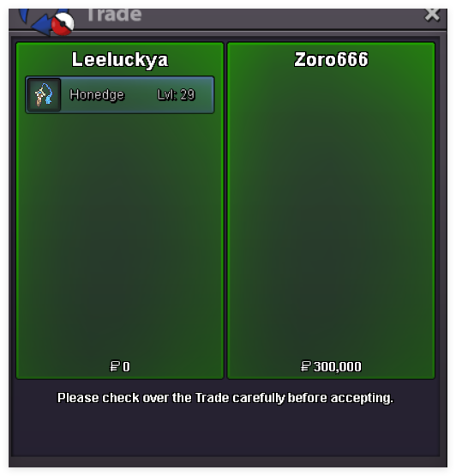Click the Lvl: 29 label on Honedge

(176, 94)
